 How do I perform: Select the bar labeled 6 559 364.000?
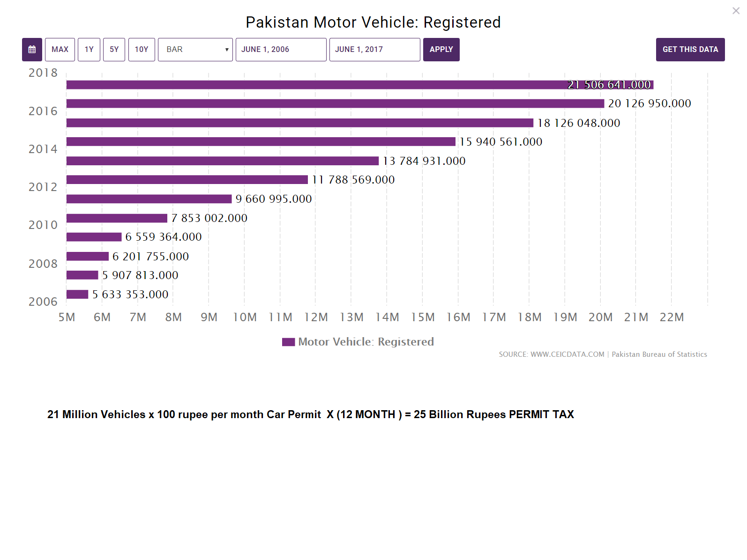pos(94,236)
